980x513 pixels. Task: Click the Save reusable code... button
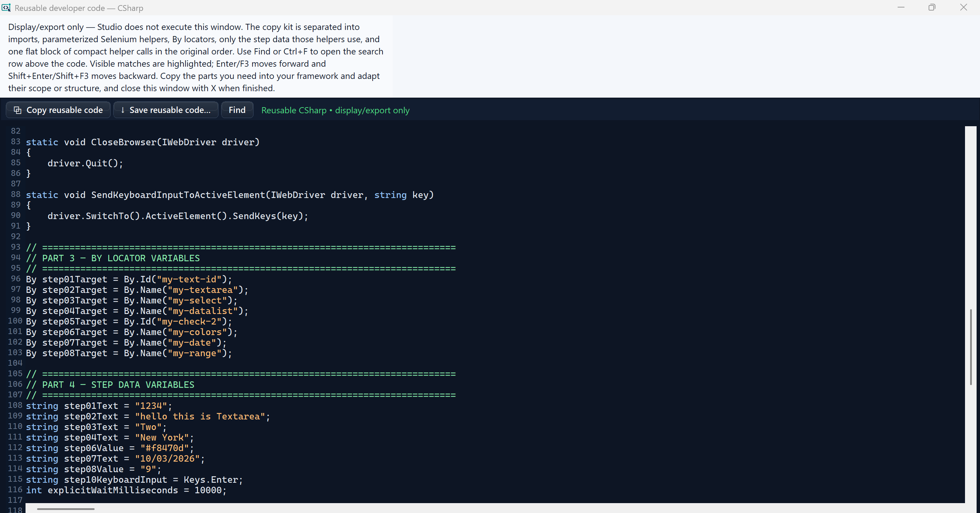pyautogui.click(x=165, y=110)
